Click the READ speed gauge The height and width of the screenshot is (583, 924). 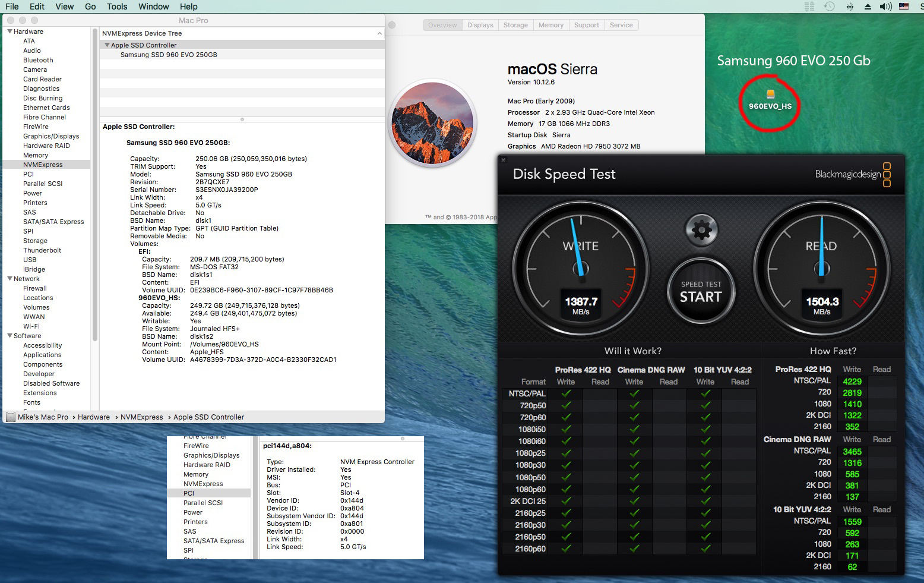click(x=822, y=269)
